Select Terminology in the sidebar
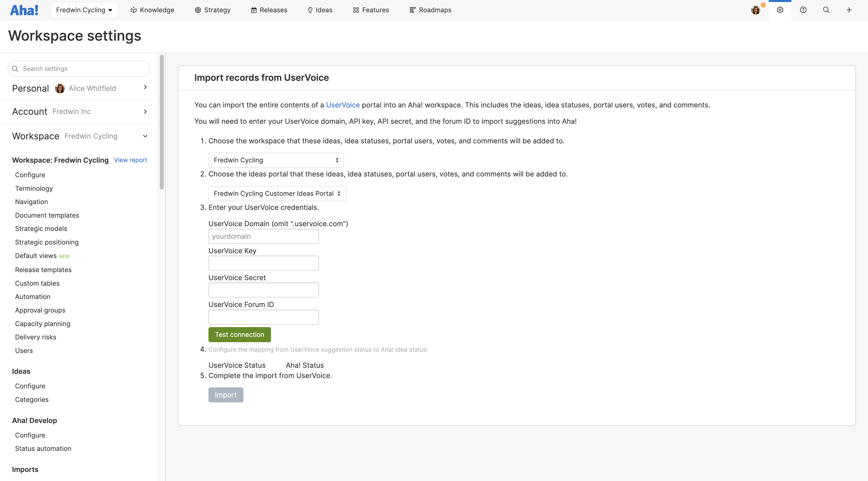The height and width of the screenshot is (481, 868). (34, 188)
